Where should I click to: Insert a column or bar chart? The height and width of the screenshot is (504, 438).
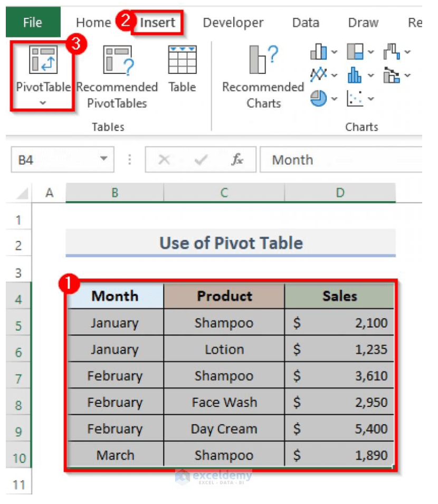(x=319, y=52)
